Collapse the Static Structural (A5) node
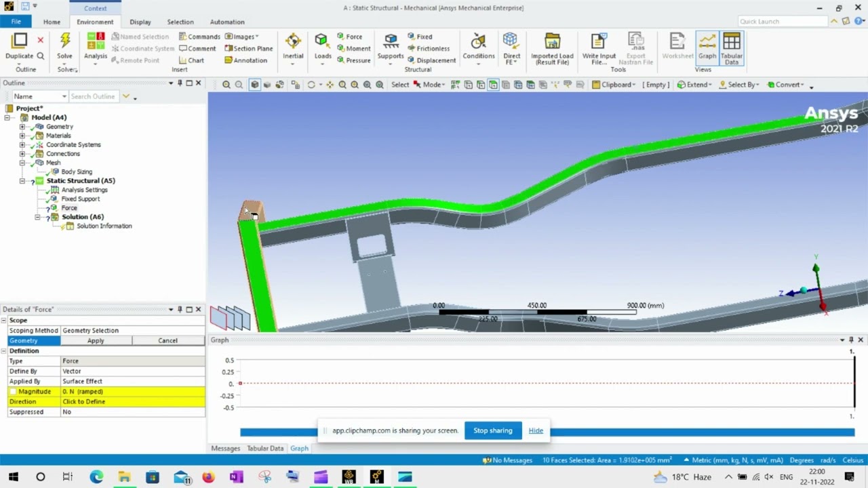This screenshot has width=868, height=488. (x=22, y=181)
